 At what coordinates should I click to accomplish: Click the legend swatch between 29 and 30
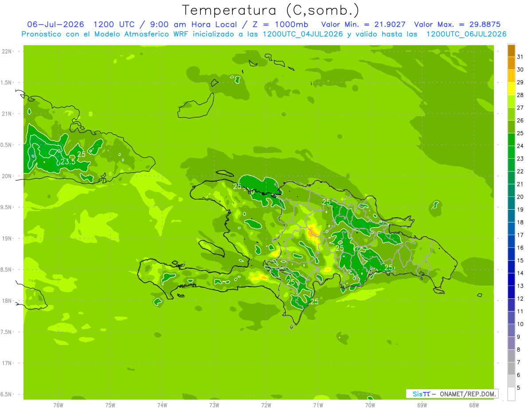coord(511,76)
